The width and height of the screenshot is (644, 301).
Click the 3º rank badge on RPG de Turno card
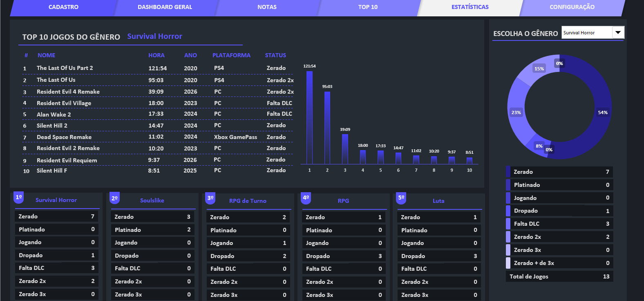(x=210, y=198)
